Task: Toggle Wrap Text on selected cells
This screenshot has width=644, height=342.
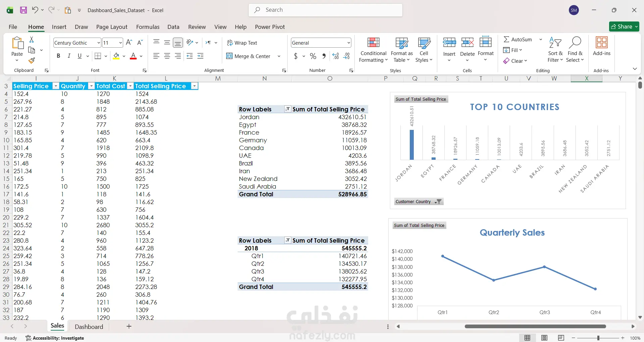Action: 242,43
